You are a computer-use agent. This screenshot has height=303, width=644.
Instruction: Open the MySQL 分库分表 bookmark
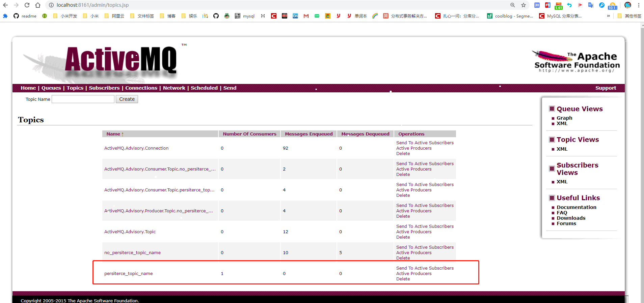click(x=560, y=16)
